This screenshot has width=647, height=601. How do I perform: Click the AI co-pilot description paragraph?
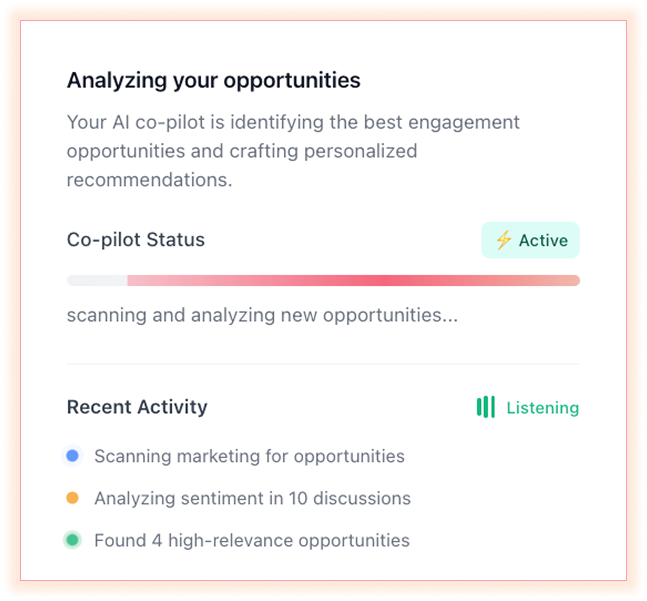click(x=293, y=151)
